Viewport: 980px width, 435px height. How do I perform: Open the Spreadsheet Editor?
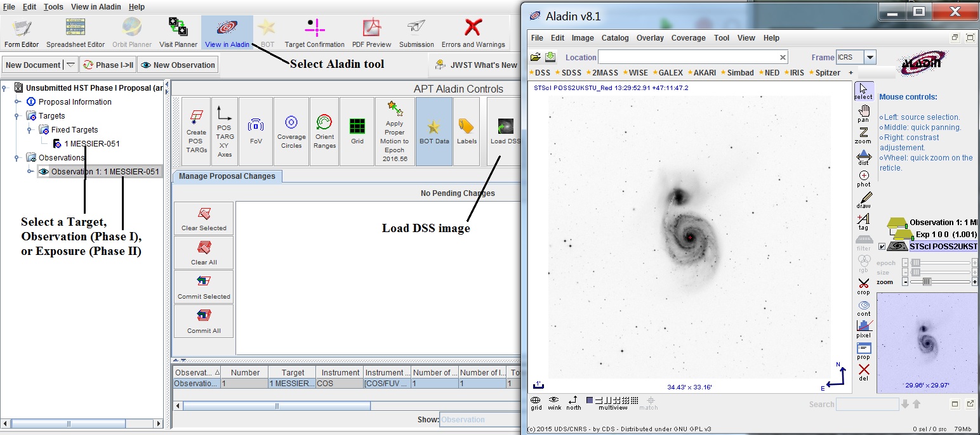[x=76, y=33]
